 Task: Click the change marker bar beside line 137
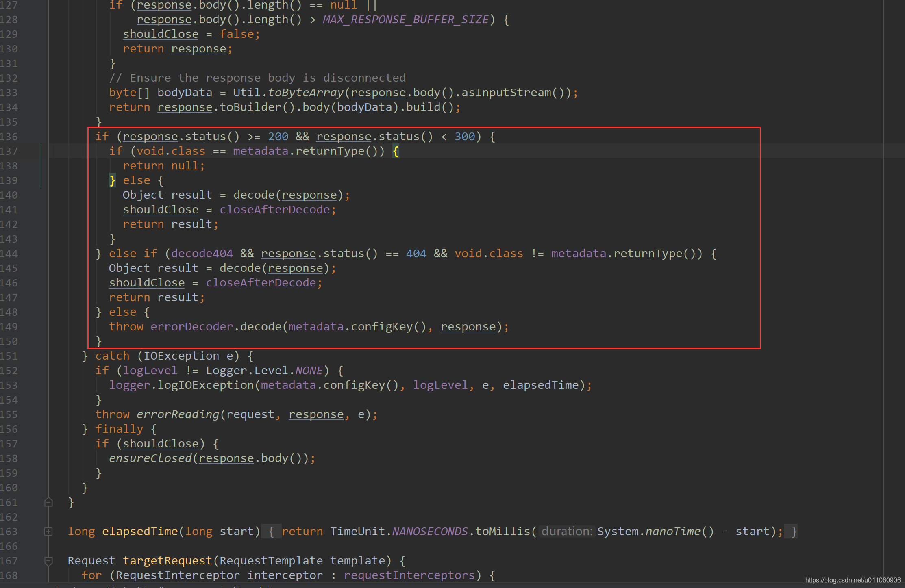[x=42, y=151]
